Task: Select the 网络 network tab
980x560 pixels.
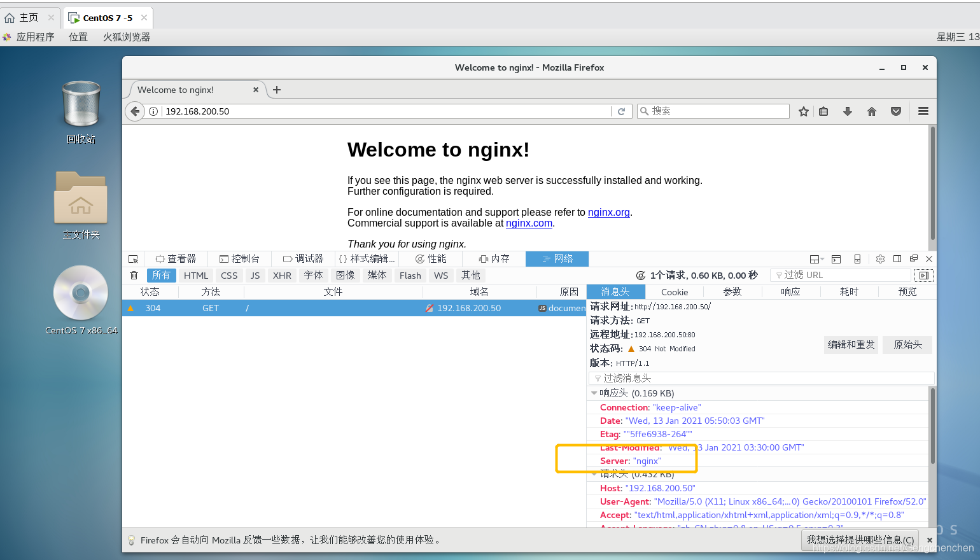Action: pyautogui.click(x=557, y=259)
